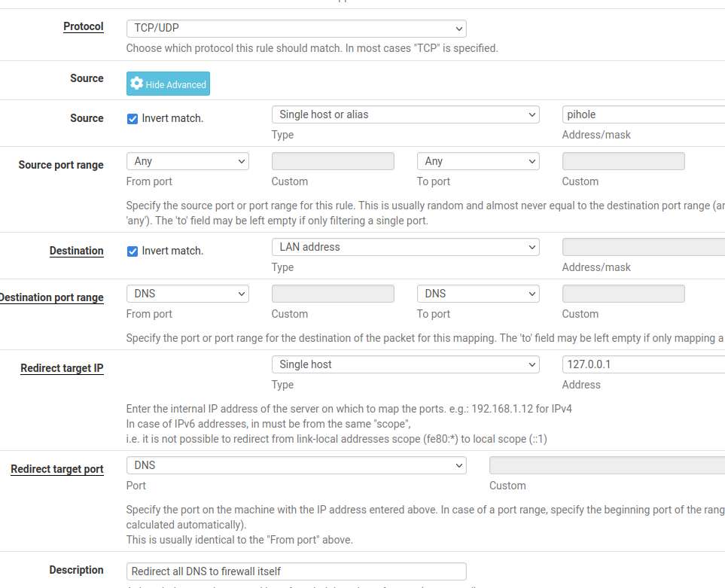Viewport: 725px width, 588px height.
Task: Open Source port range To port dropdown
Action: pos(478,161)
